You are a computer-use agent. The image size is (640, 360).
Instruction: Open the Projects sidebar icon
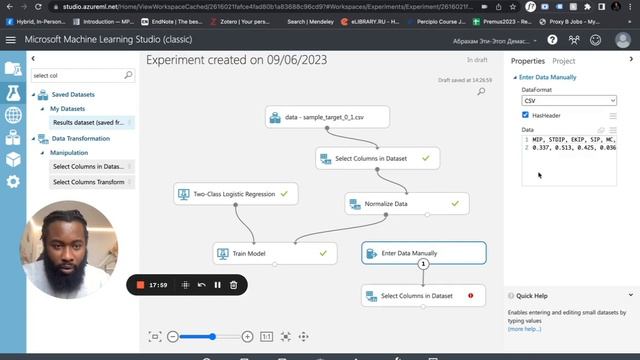[x=13, y=69]
